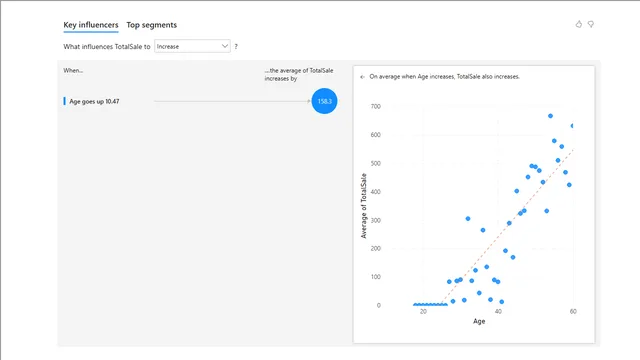
Task: Switch to the Key influencers tab
Action: coord(91,25)
